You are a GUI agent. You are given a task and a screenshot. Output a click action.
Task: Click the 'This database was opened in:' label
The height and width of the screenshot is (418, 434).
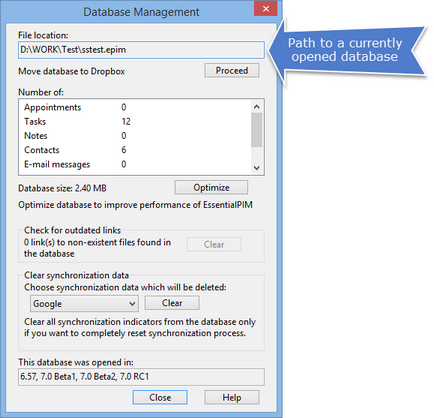(x=76, y=362)
